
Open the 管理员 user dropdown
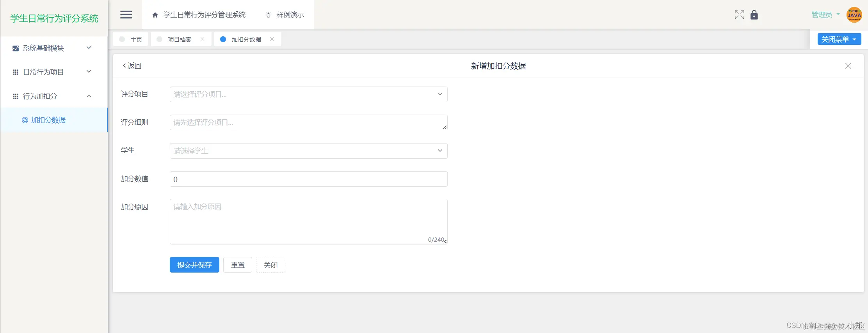tap(825, 15)
